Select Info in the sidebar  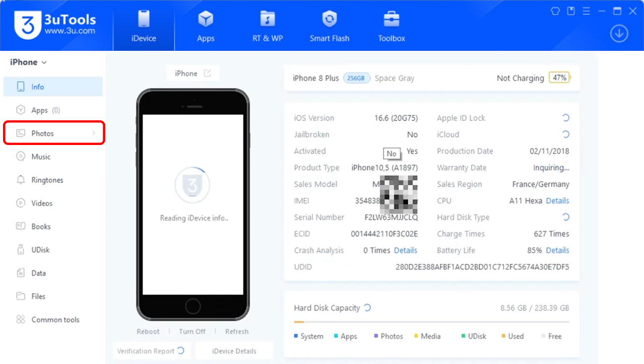pyautogui.click(x=38, y=87)
